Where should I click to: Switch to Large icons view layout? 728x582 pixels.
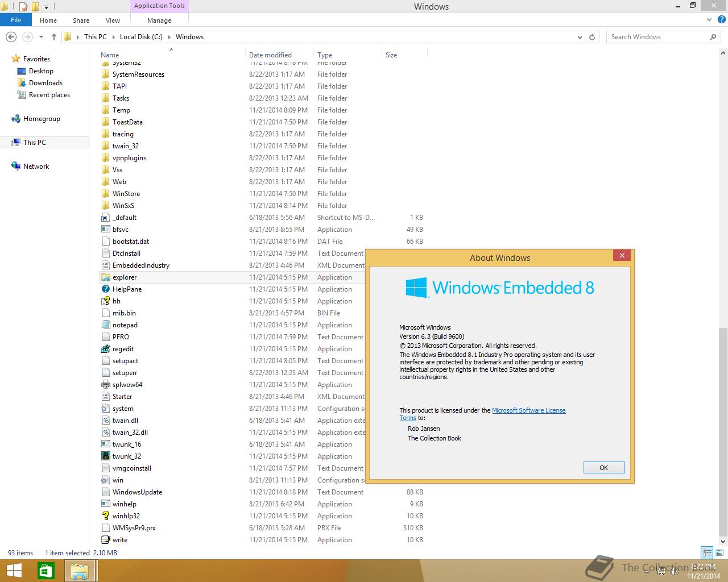718,552
